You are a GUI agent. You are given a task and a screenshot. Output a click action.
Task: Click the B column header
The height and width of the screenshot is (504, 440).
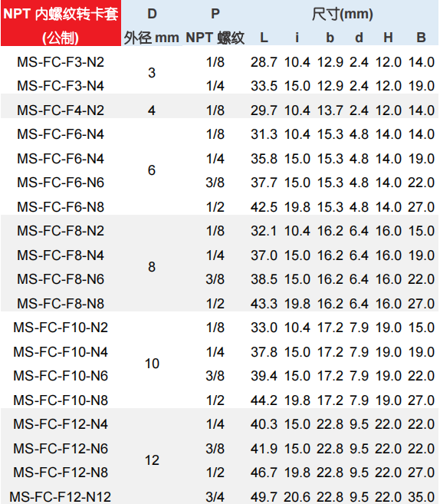point(421,38)
